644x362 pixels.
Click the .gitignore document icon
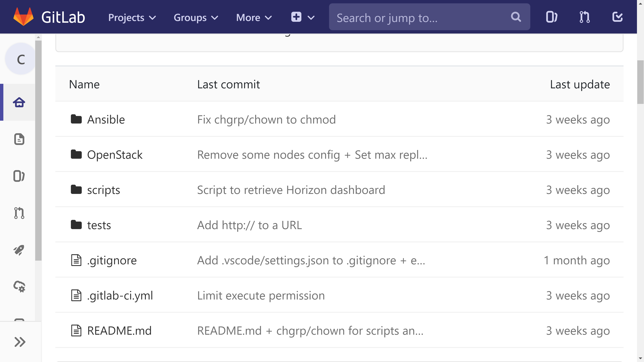point(76,260)
